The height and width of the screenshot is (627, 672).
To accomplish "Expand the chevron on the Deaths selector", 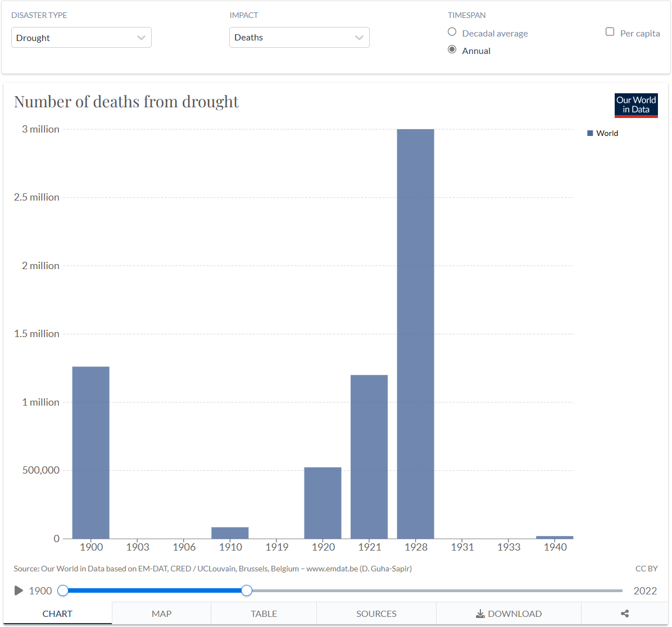I will point(359,37).
